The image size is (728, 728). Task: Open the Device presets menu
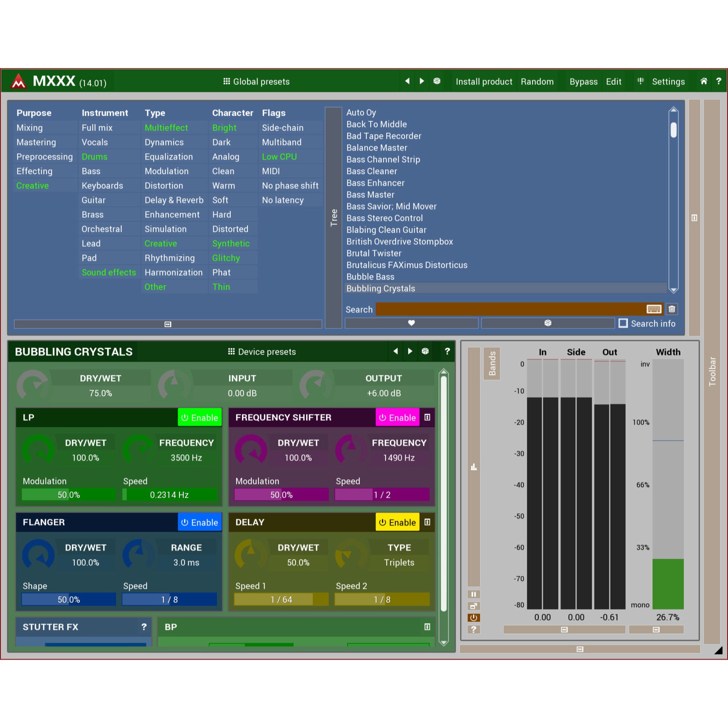click(262, 352)
